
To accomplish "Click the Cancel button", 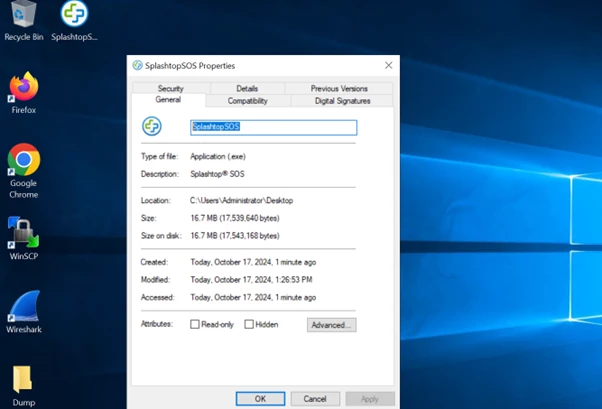I will pos(315,399).
